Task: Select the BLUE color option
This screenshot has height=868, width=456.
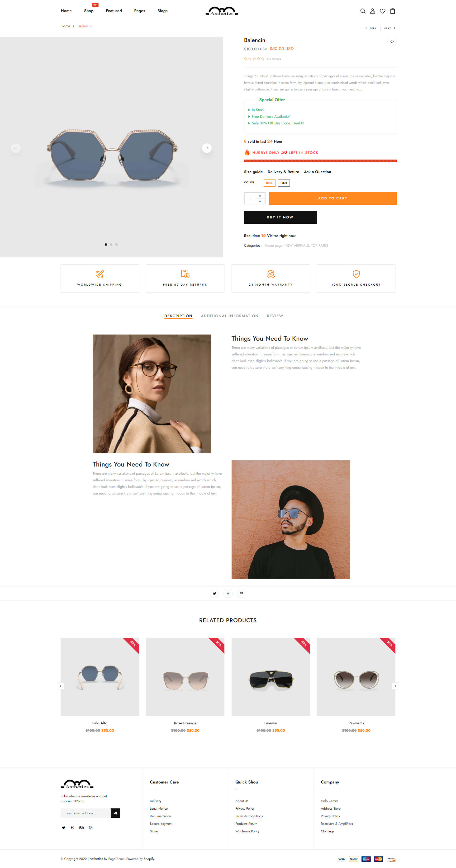Action: pyautogui.click(x=269, y=183)
